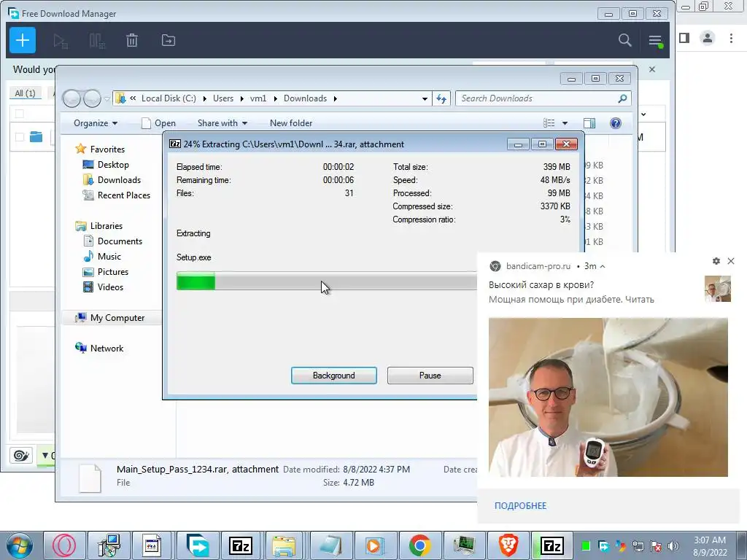The image size is (747, 560).
Task: Open the Organize menu
Action: 96,122
